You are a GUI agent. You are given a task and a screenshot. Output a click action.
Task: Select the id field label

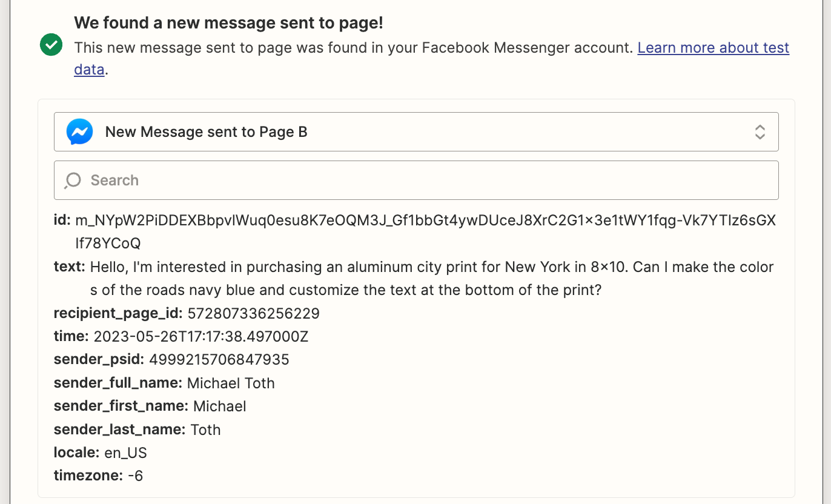click(x=62, y=220)
